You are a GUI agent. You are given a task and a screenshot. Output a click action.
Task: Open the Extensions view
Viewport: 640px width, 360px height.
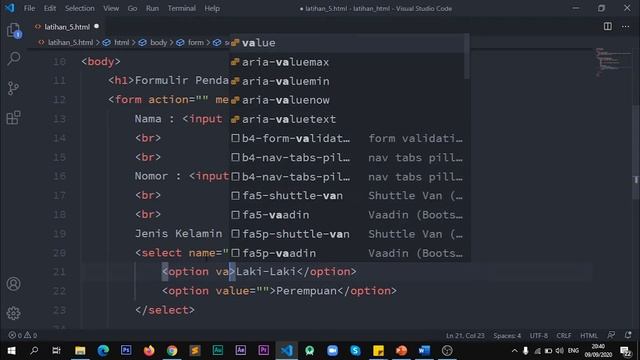click(x=13, y=118)
